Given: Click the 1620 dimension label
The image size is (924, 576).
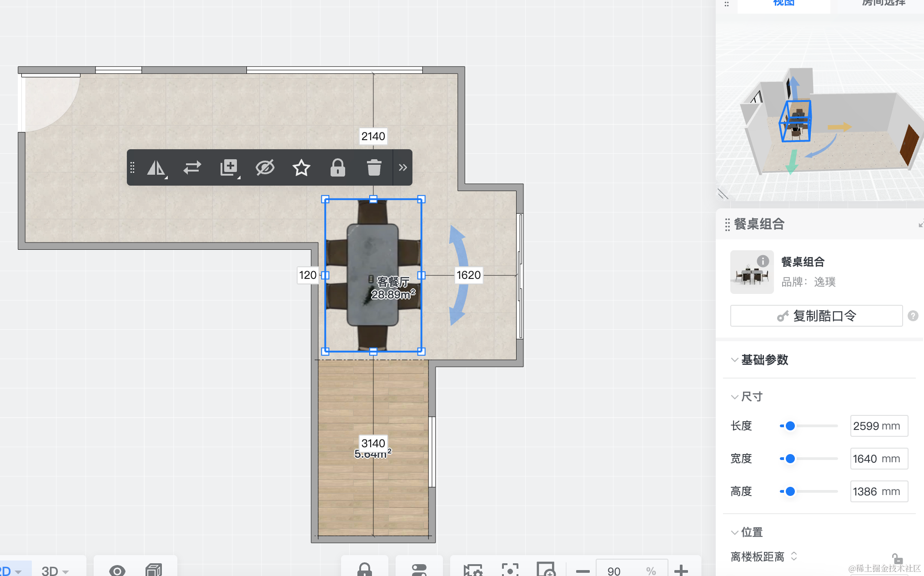Looking at the screenshot, I should click(x=468, y=275).
